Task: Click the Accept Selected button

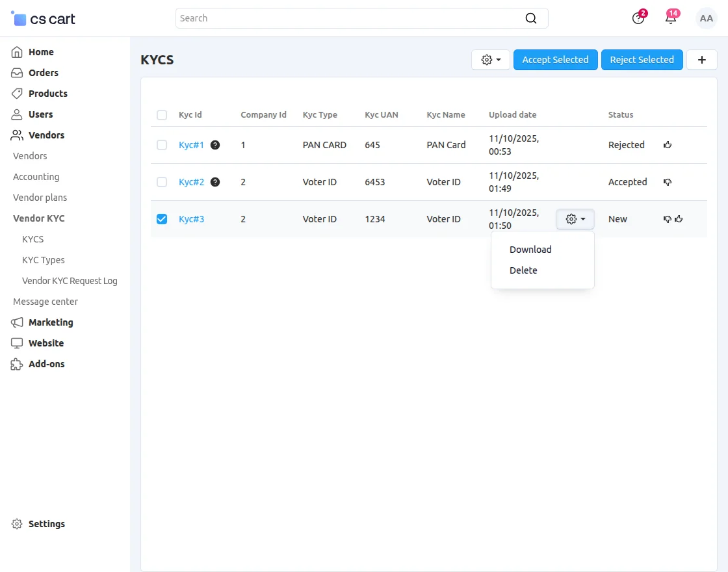Action: tap(555, 59)
